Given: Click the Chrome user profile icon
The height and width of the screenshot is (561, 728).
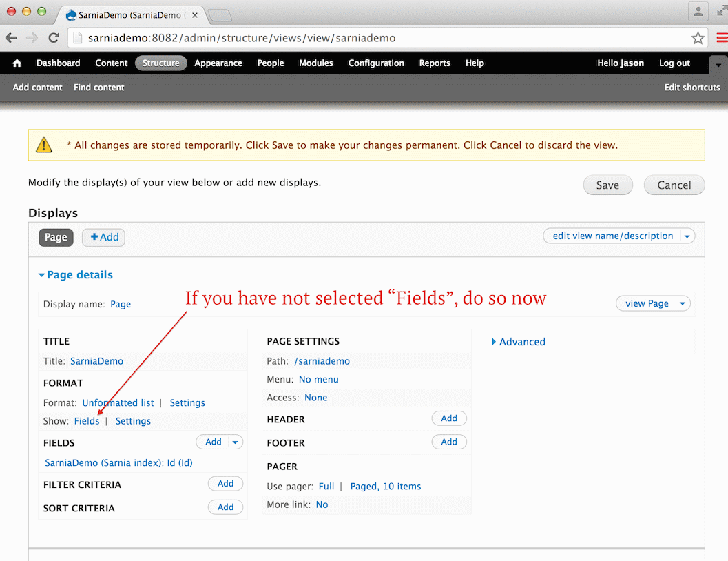Looking at the screenshot, I should pos(698,12).
